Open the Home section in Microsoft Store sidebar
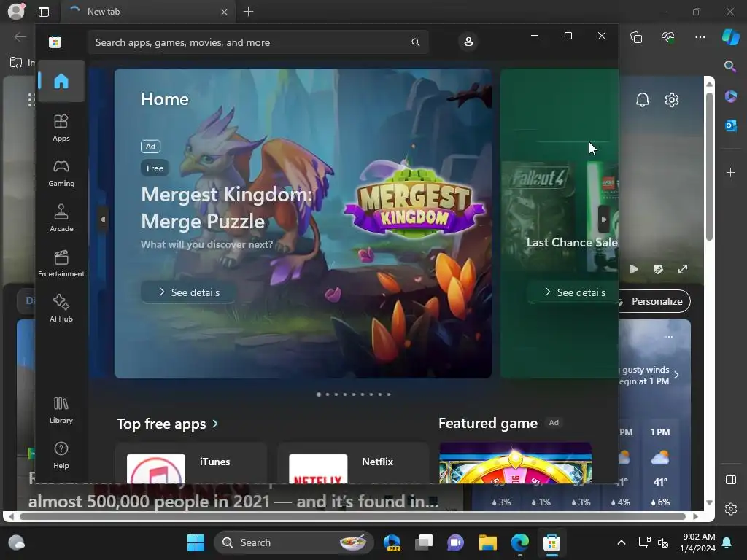The image size is (747, 560). 61,81
